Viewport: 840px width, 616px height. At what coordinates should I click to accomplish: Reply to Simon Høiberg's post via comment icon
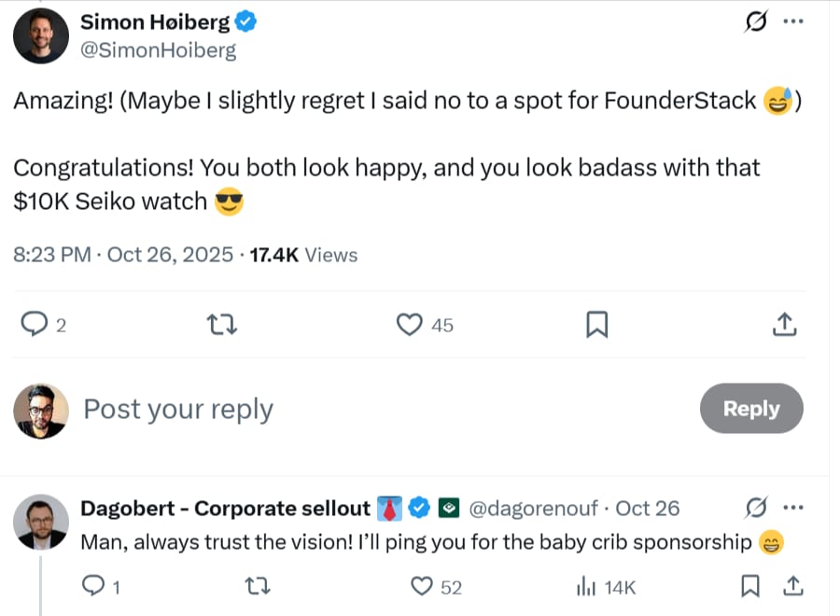coord(35,324)
